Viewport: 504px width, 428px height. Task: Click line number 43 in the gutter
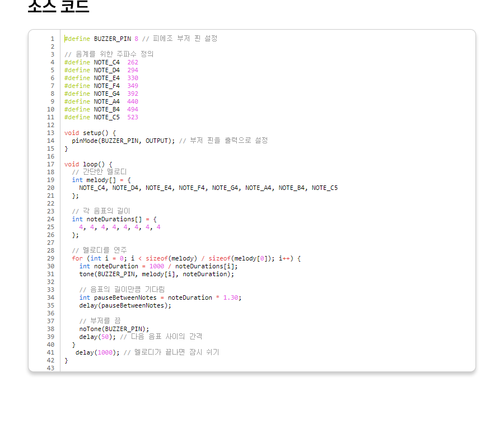tap(50, 368)
